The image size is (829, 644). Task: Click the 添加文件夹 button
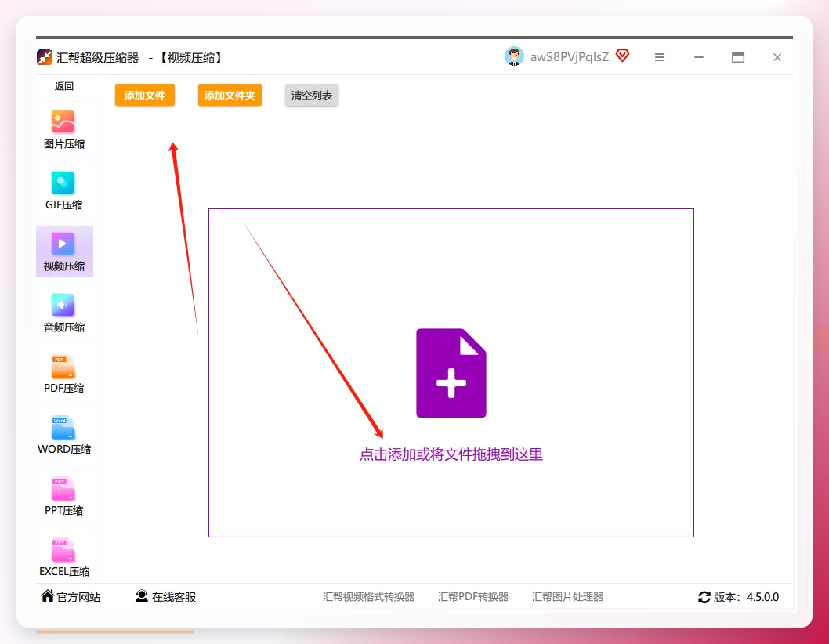230,96
